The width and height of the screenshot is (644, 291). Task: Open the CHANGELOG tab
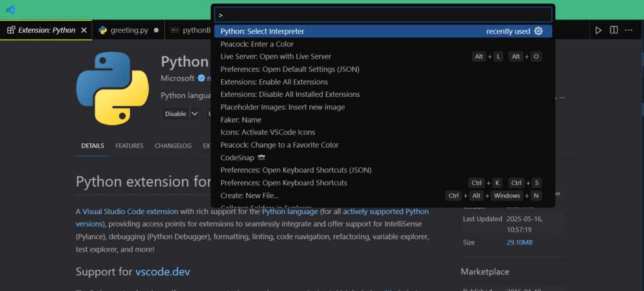(x=173, y=146)
